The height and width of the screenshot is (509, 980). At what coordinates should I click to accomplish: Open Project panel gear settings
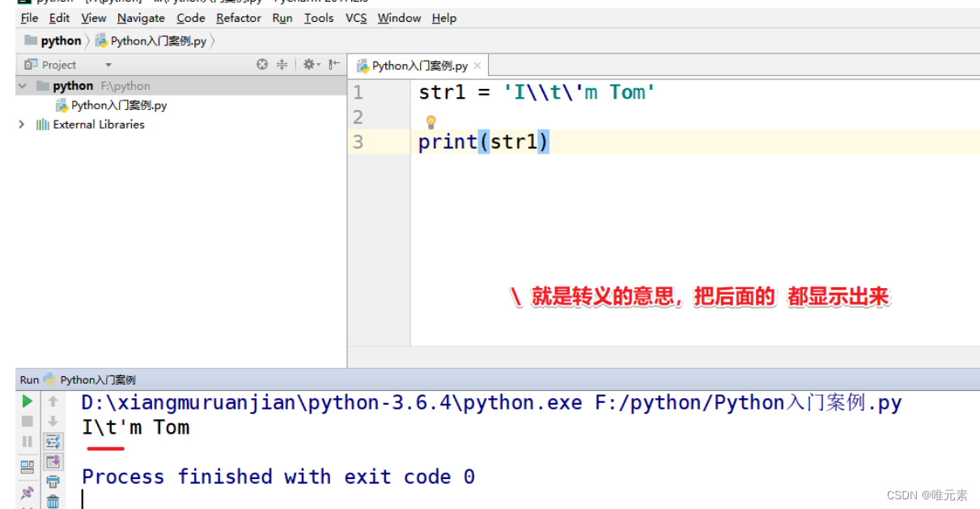click(311, 65)
